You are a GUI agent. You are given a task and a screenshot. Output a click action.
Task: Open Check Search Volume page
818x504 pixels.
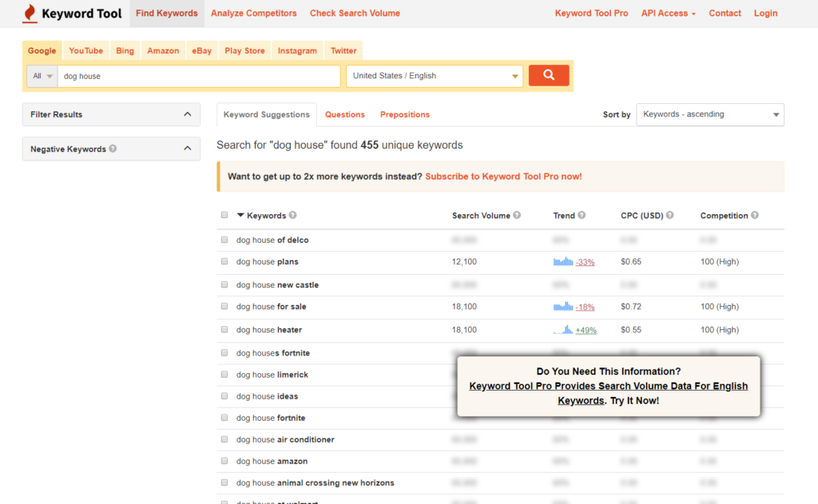coord(355,13)
